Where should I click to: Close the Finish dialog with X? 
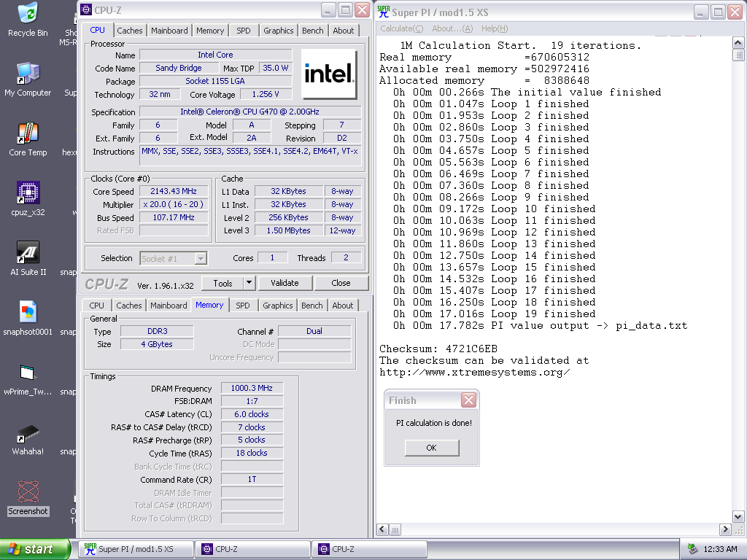coord(469,400)
